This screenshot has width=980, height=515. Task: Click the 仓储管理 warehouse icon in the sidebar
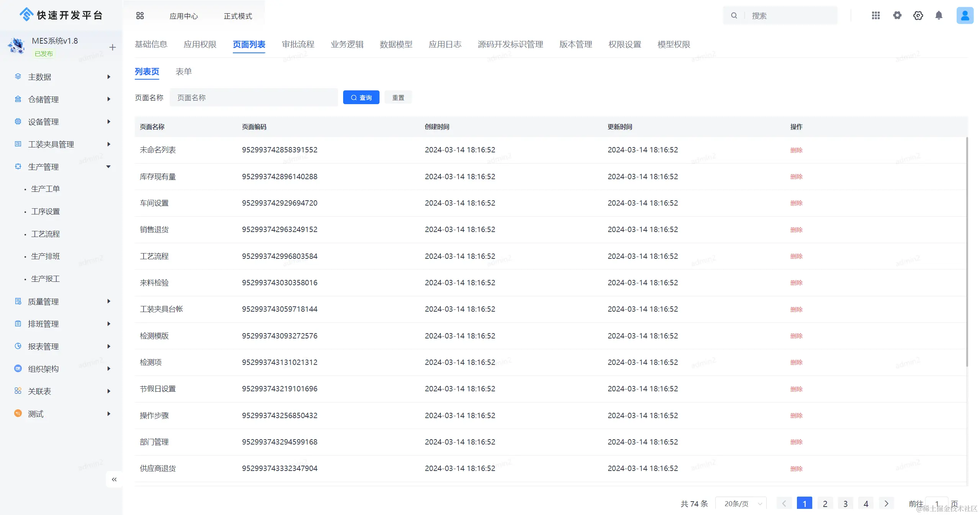coord(18,99)
